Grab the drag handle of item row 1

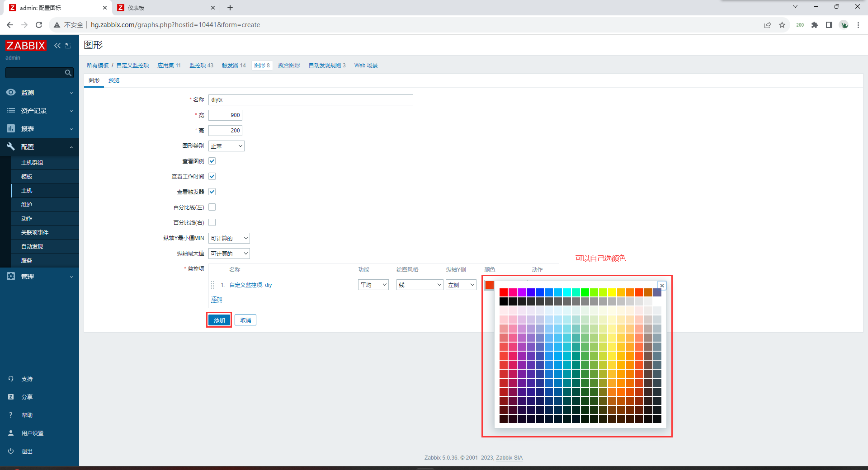[x=212, y=285]
